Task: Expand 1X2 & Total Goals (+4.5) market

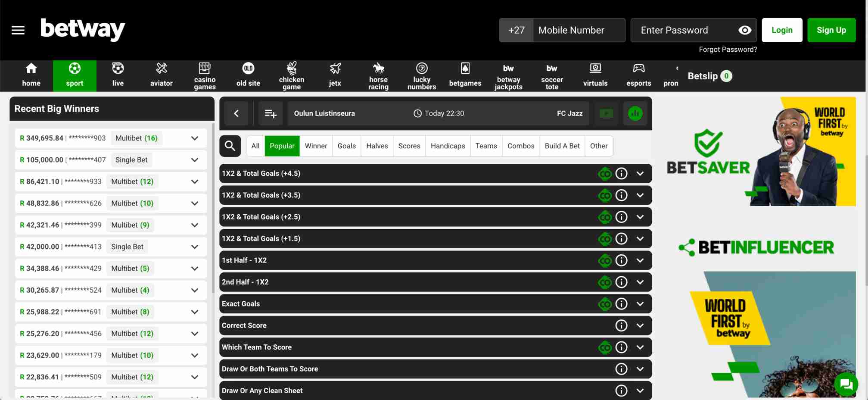Action: 640,174
